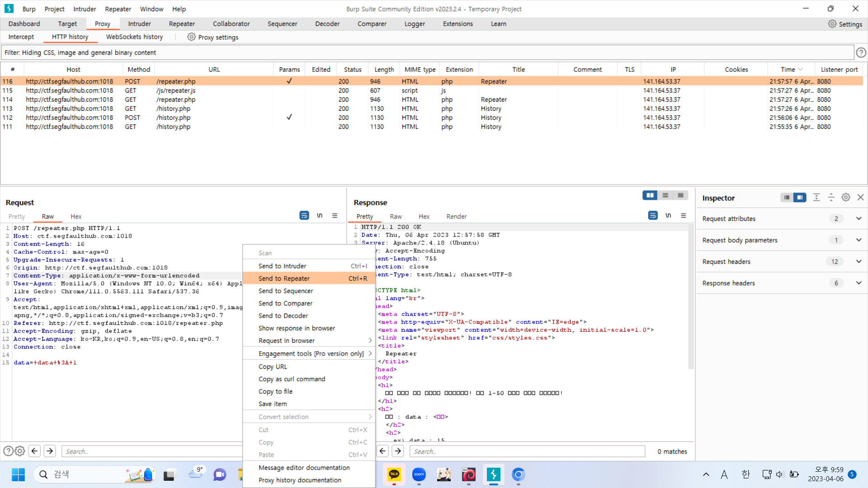
Task: Click the Response search input field
Action: pos(527,451)
